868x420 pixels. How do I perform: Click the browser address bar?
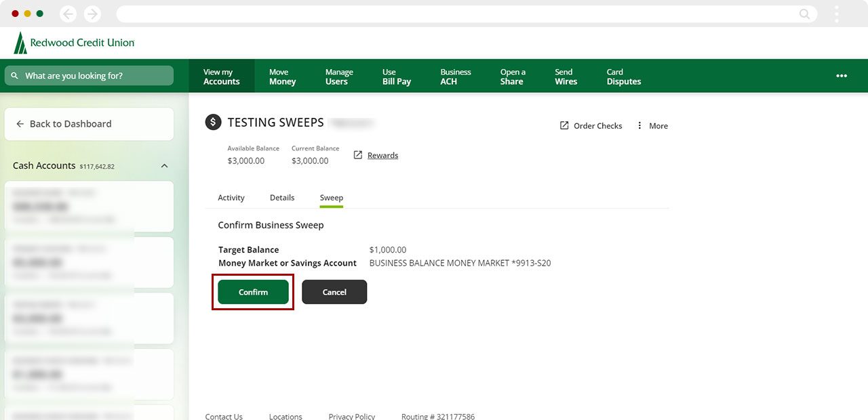(x=466, y=14)
